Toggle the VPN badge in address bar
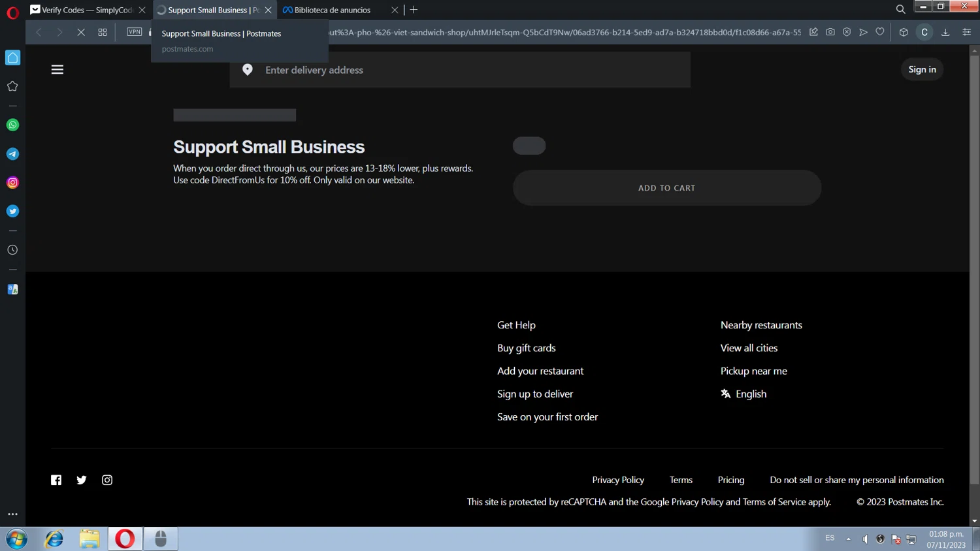 tap(135, 31)
